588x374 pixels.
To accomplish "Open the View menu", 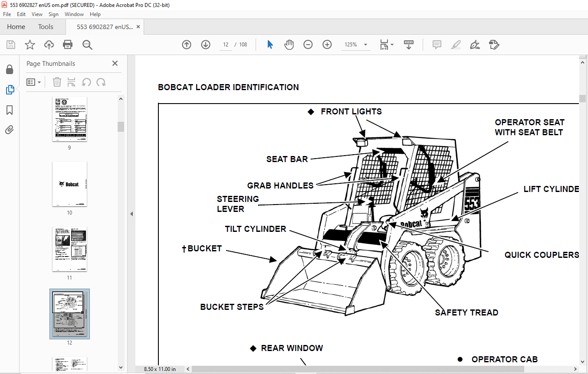I will point(37,14).
